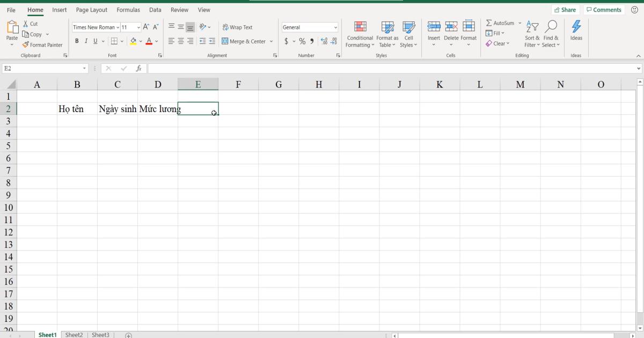Open Conditional Formatting options
Image resolution: width=644 pixels, height=338 pixels.
(x=360, y=34)
